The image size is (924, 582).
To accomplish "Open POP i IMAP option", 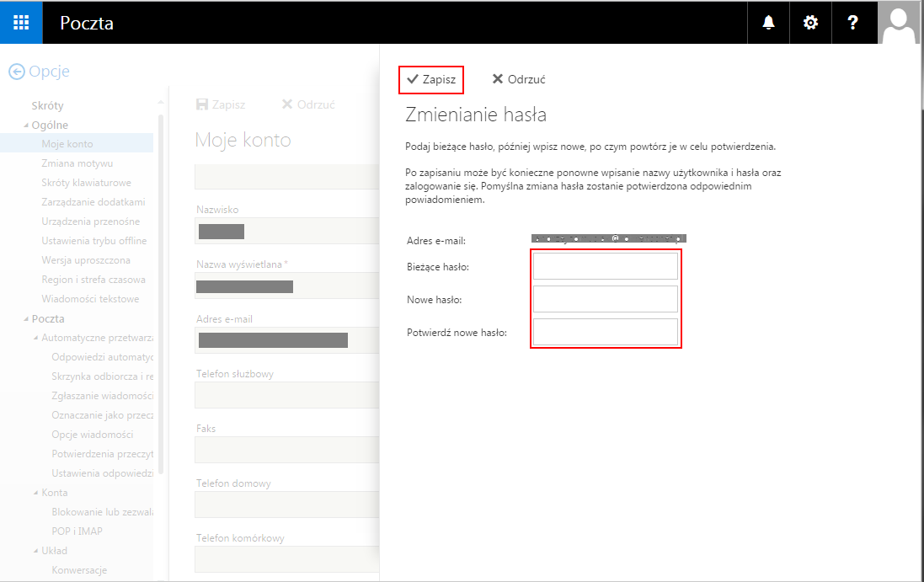I will click(x=77, y=531).
